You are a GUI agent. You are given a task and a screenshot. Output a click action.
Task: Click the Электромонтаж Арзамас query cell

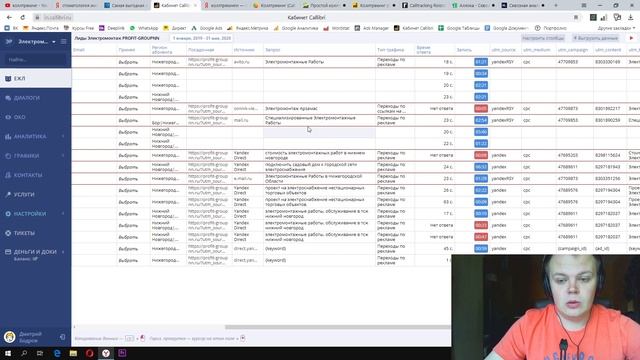pos(319,109)
